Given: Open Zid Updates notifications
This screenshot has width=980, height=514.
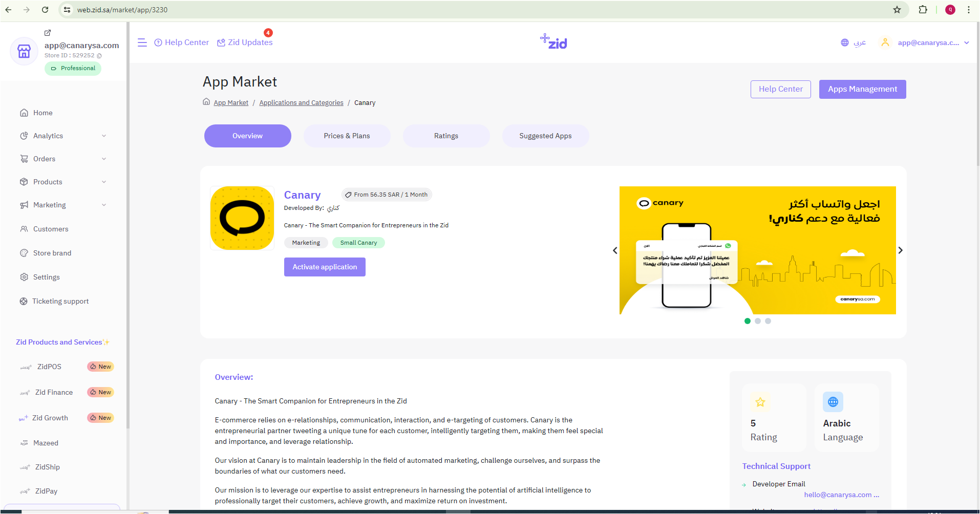Looking at the screenshot, I should click(245, 42).
